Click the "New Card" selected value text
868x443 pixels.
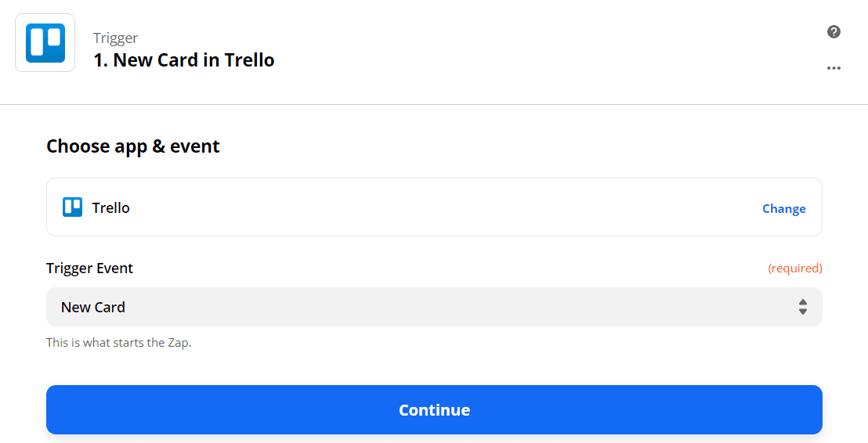click(93, 308)
